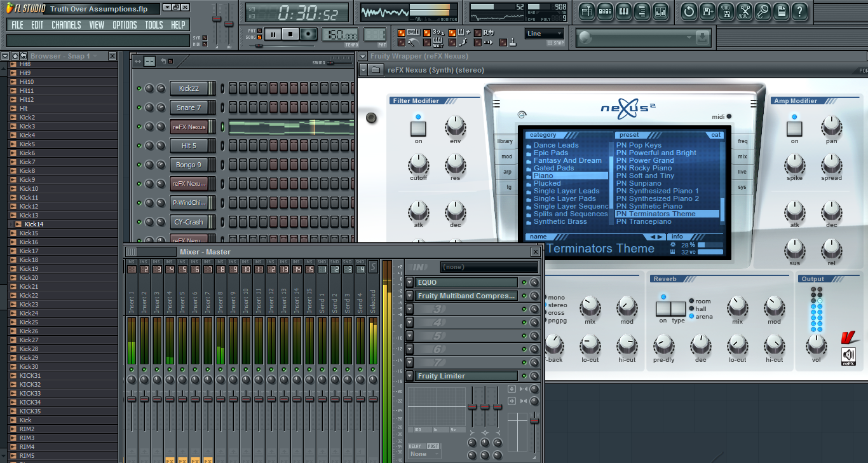Mute the Snare 7 channel via its green LED
The height and width of the screenshot is (463, 868).
pyautogui.click(x=139, y=107)
